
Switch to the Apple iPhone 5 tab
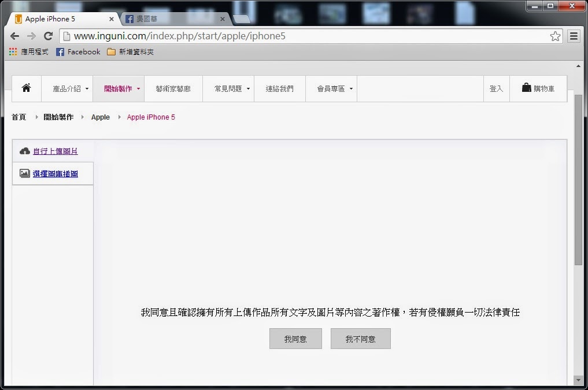62,18
